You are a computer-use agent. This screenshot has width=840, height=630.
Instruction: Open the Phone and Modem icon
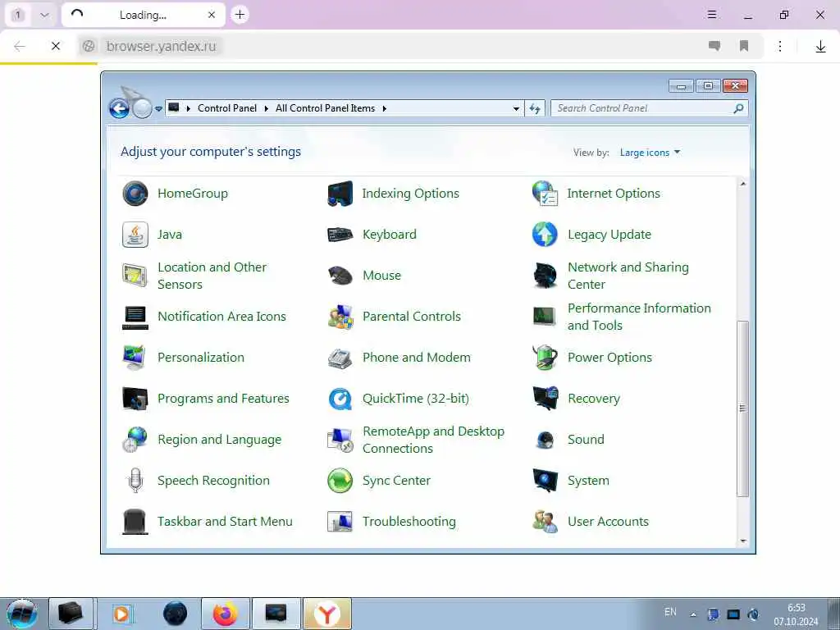(x=340, y=358)
